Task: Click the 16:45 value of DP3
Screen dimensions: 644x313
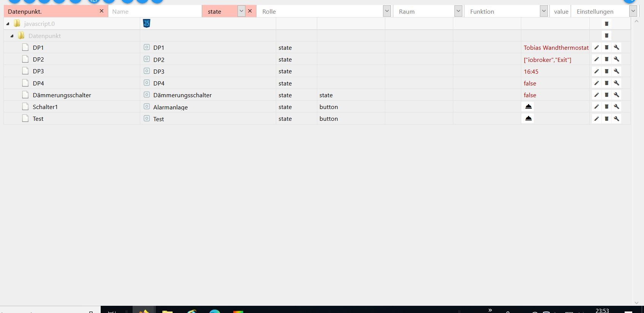Action: [531, 71]
